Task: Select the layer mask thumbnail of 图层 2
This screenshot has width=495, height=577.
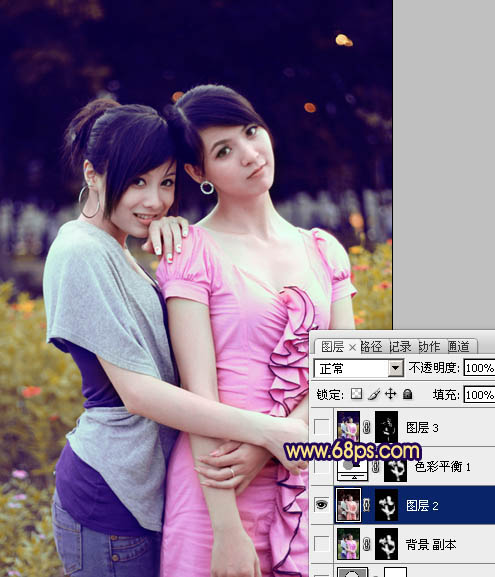Action: [x=386, y=505]
